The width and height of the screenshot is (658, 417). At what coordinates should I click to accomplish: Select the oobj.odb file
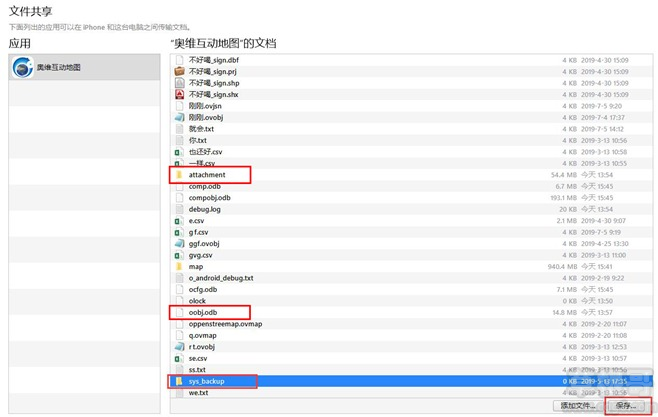(204, 312)
